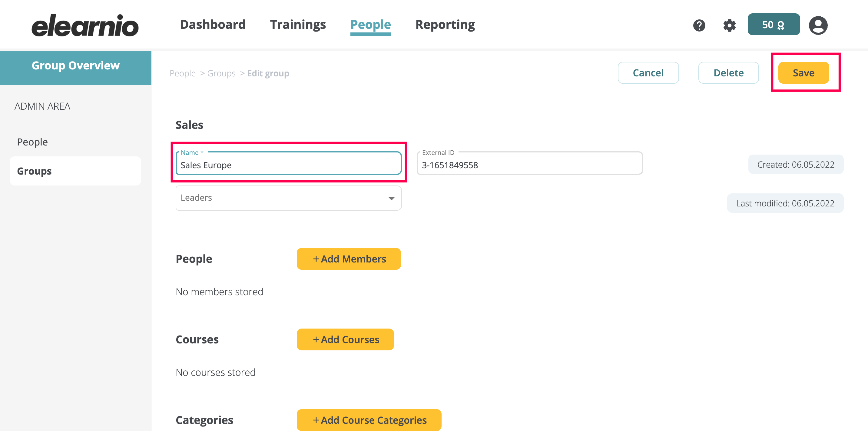Click the Add Courses button

[345, 339]
